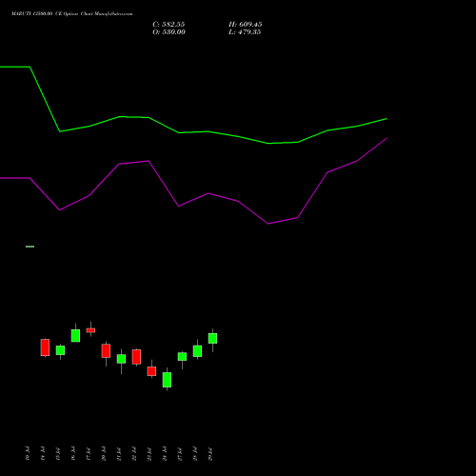Image resolution: width=476 pixels, height=476 pixels.
Task: Click the 14 Jul date axis label
Action: (43, 453)
